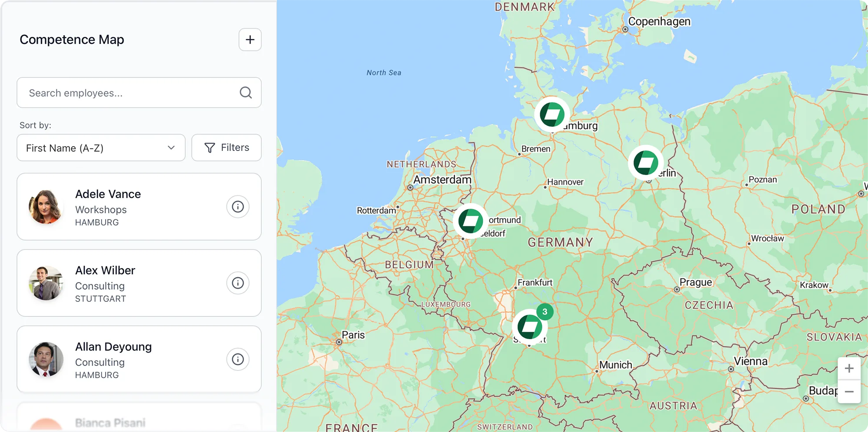The width and height of the screenshot is (868, 432).
Task: Click the search magnifier icon
Action: pyautogui.click(x=245, y=92)
